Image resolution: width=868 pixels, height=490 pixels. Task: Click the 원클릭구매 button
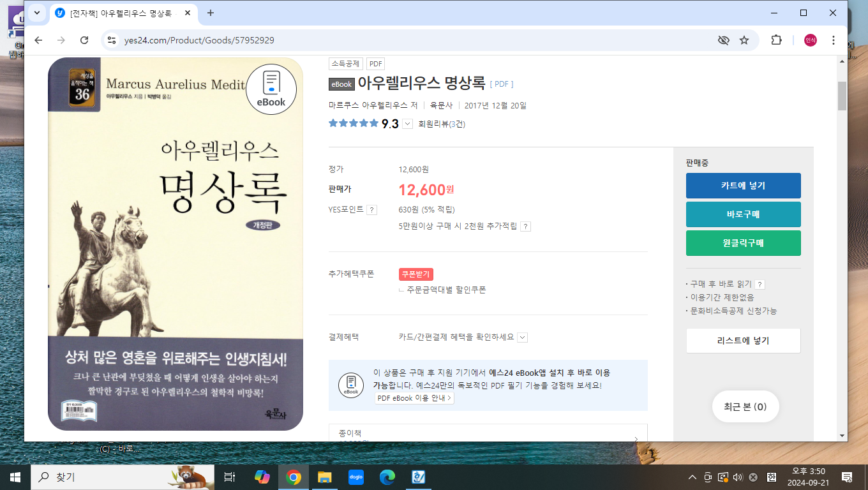coord(743,243)
